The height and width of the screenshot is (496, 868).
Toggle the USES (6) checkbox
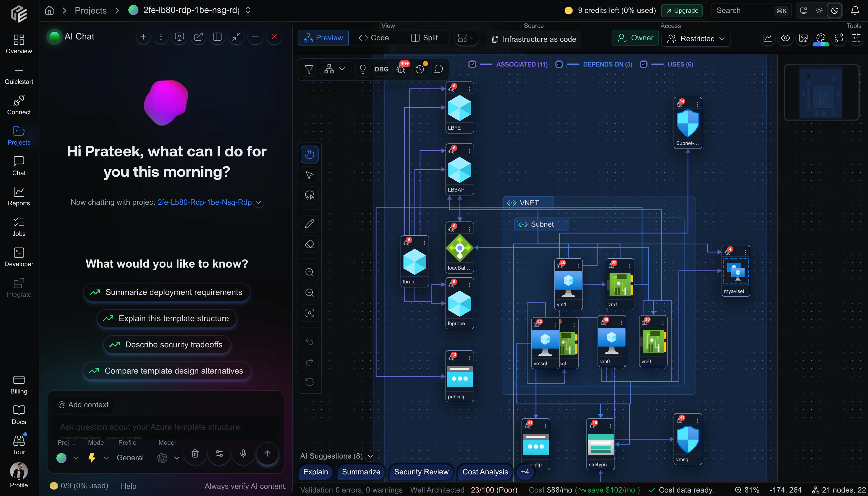pos(643,64)
